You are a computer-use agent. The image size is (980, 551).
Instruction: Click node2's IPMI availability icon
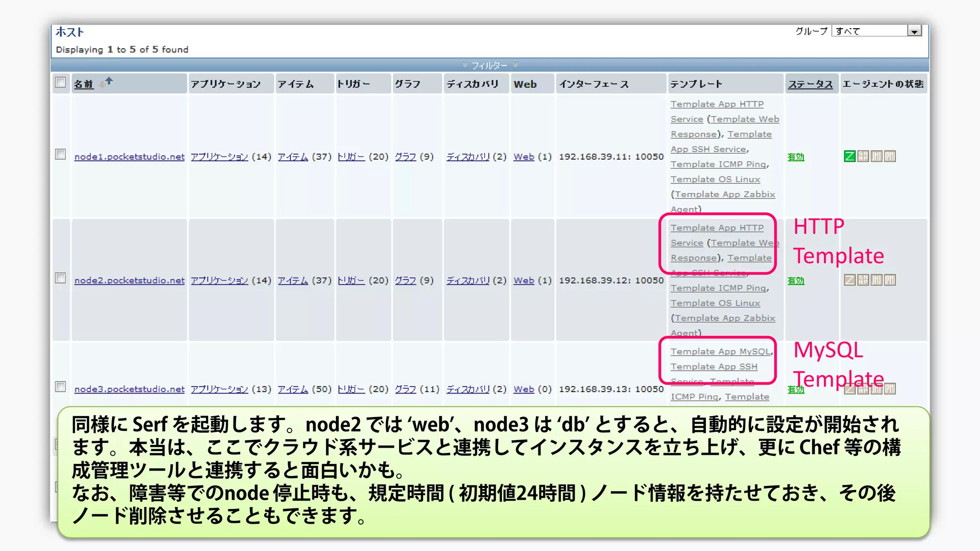(x=890, y=280)
